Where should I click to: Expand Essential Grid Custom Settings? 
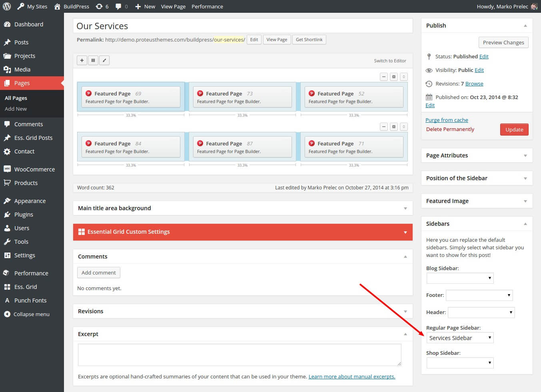coord(405,232)
